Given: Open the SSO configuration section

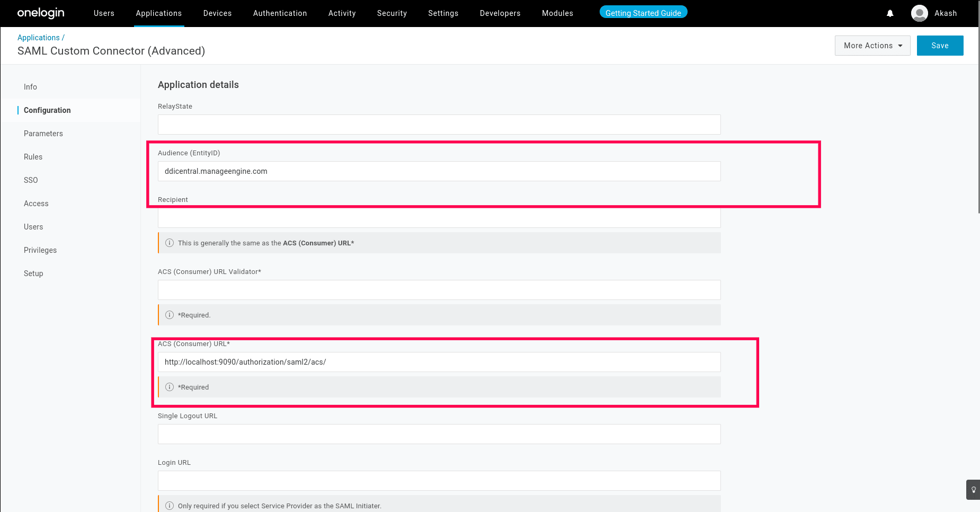Looking at the screenshot, I should pos(31,180).
